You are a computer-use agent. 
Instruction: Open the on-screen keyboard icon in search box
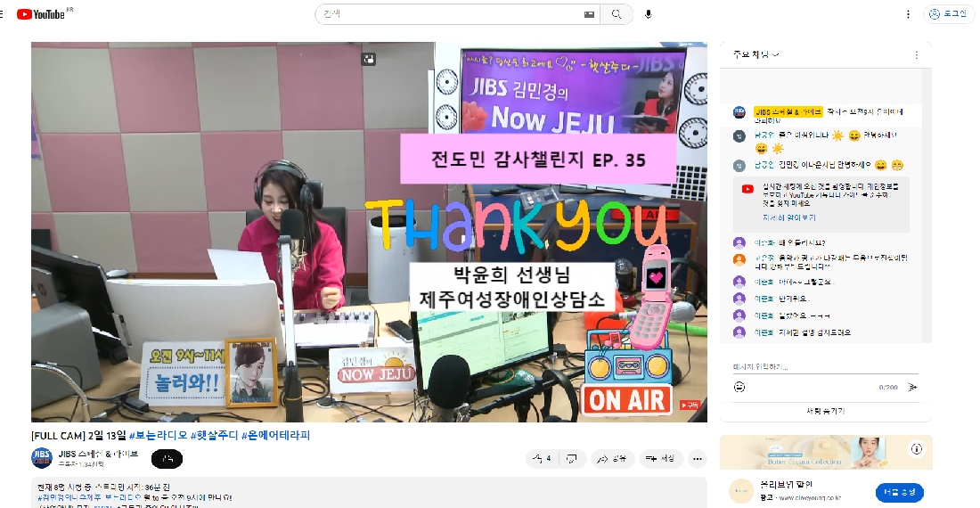coord(589,13)
